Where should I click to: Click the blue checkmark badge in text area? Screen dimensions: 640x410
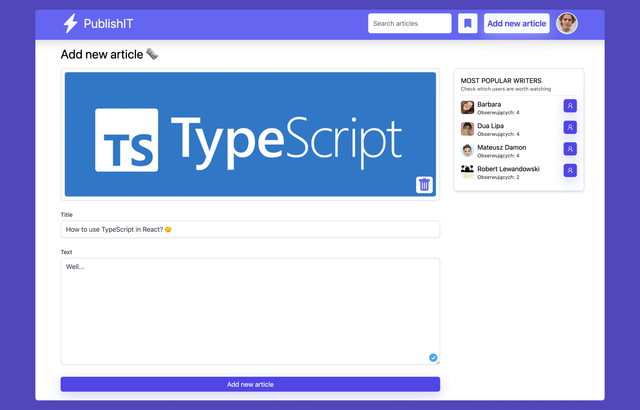(x=433, y=357)
